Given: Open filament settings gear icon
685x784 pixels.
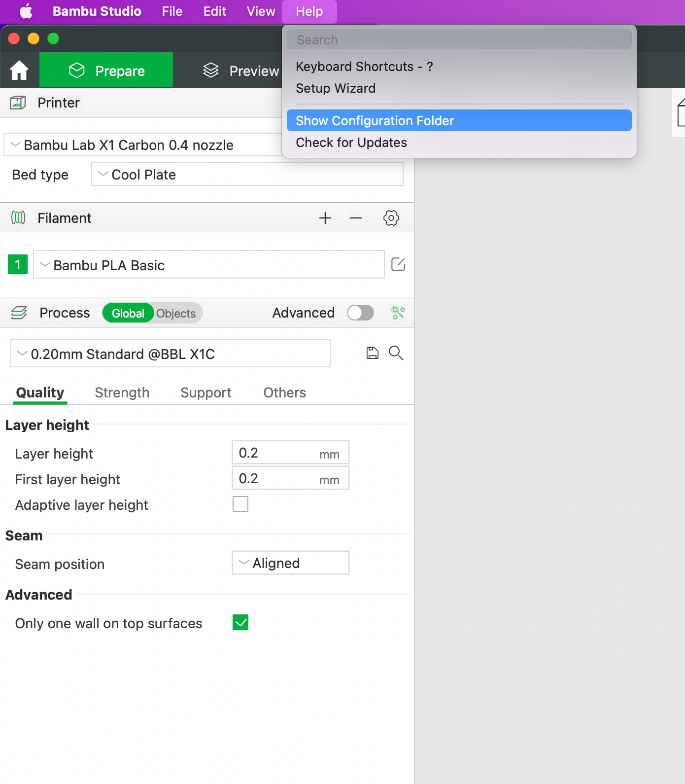Looking at the screenshot, I should point(391,218).
